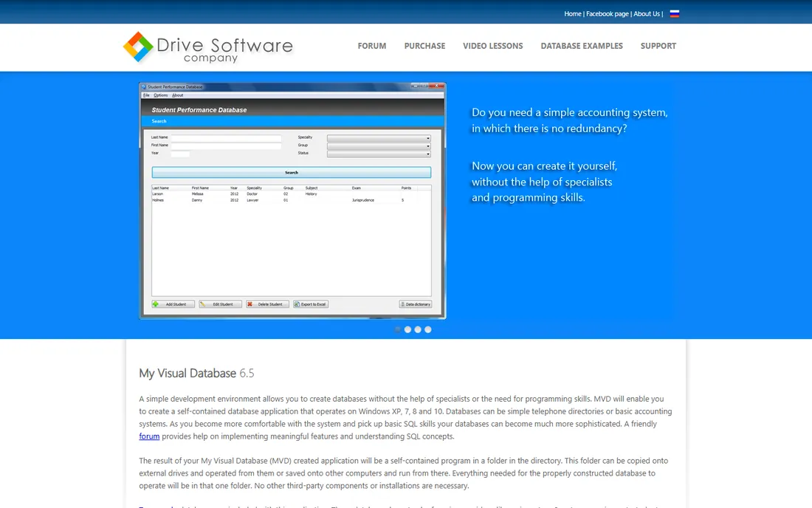Open the VIDEO LESSONS menu item

click(493, 46)
